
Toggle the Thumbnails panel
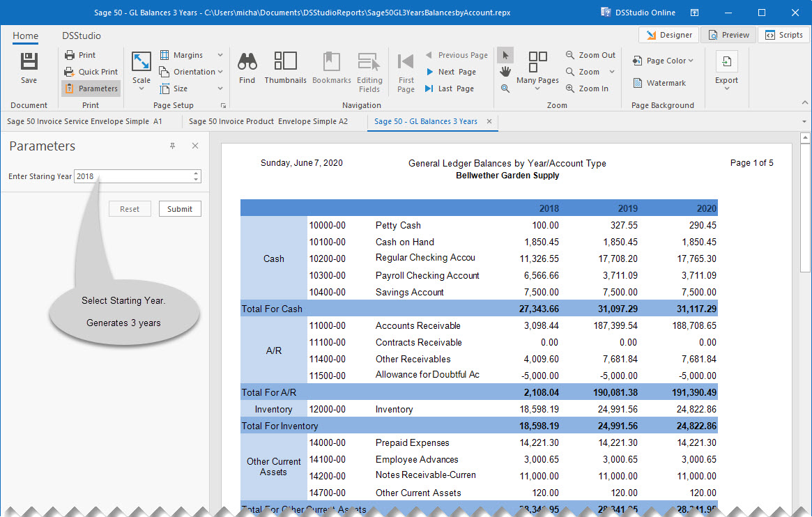click(285, 68)
